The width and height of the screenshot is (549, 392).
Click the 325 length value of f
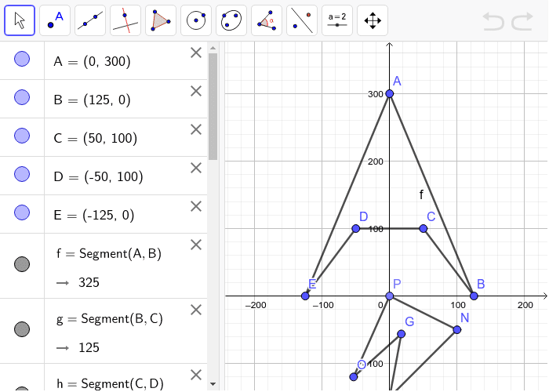(x=89, y=282)
